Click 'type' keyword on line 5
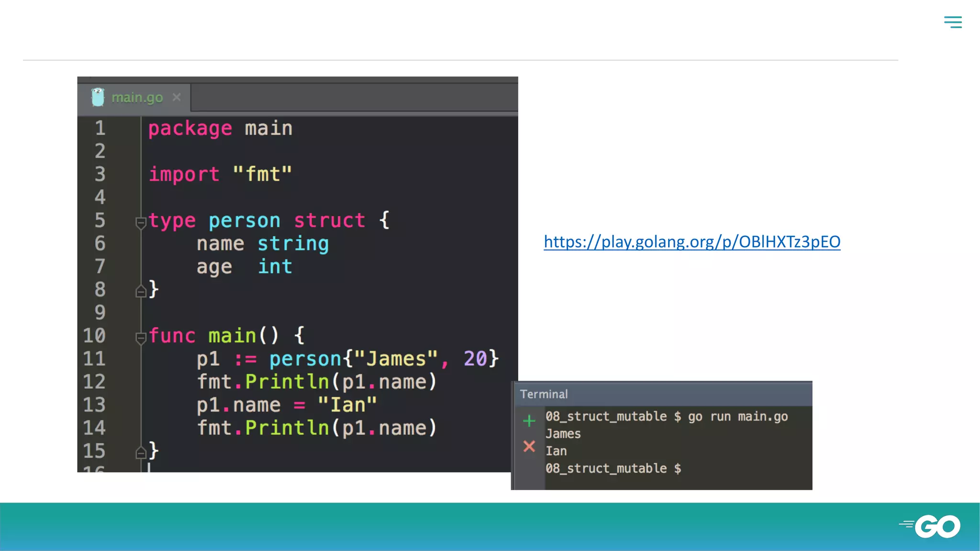The image size is (980, 551). point(172,221)
